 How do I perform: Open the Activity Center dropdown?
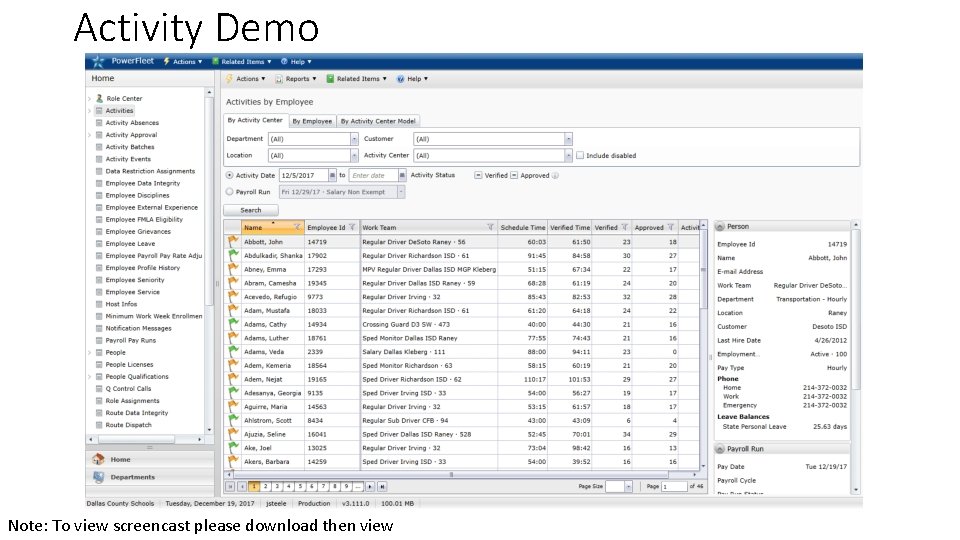pyautogui.click(x=568, y=156)
